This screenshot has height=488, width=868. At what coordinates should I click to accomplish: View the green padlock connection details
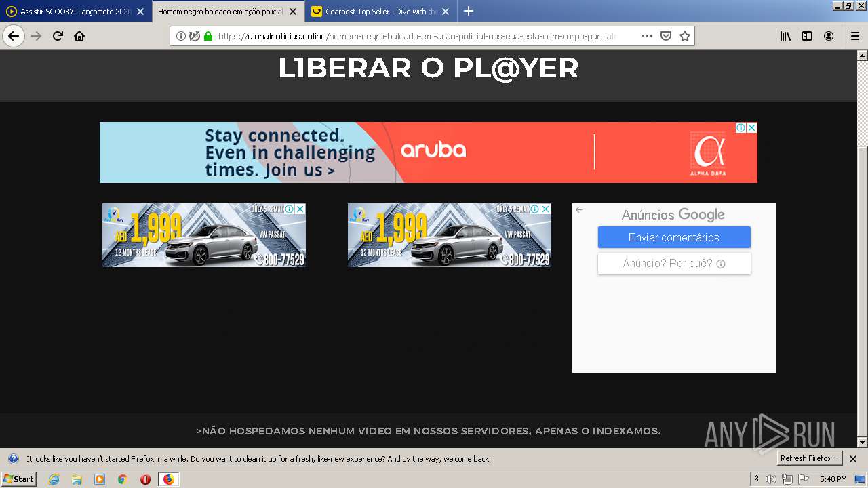[x=208, y=36]
